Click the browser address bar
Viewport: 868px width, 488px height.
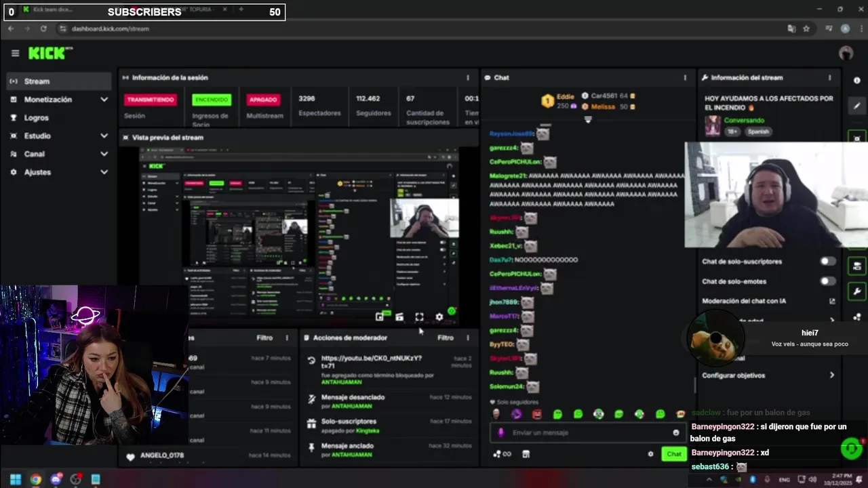(x=420, y=28)
